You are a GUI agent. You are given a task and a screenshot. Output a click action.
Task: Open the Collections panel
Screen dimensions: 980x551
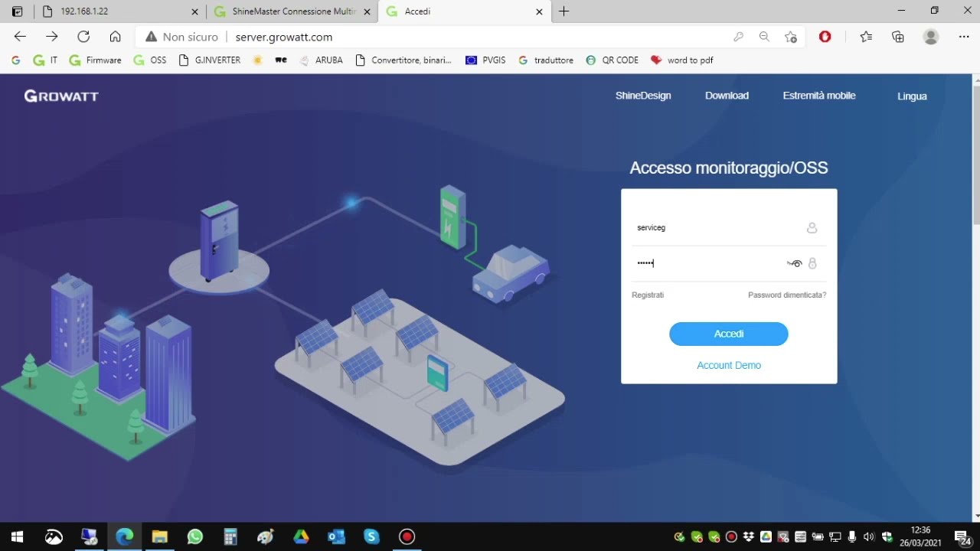[x=898, y=37]
